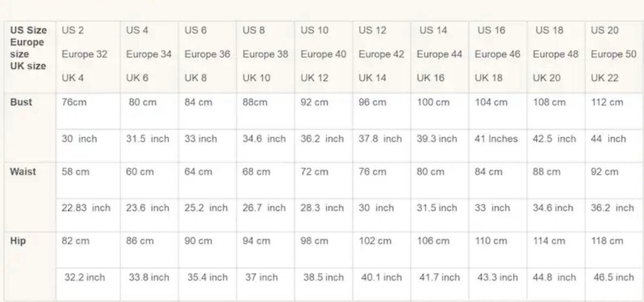Click the 82 cm hip cell
The image size is (644, 302).
[76, 241]
